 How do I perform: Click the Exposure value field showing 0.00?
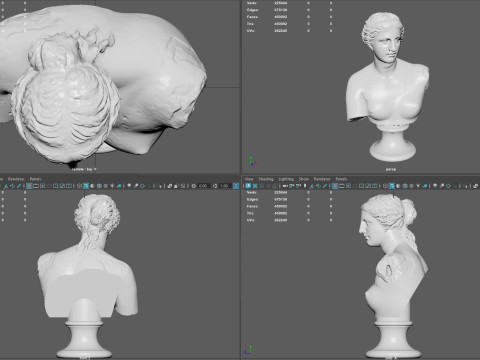click(x=203, y=186)
